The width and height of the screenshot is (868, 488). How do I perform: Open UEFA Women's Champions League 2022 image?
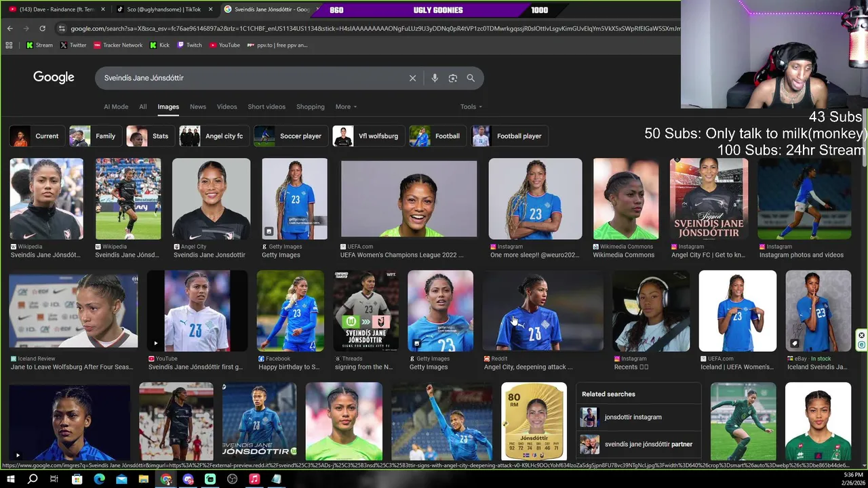(409, 199)
